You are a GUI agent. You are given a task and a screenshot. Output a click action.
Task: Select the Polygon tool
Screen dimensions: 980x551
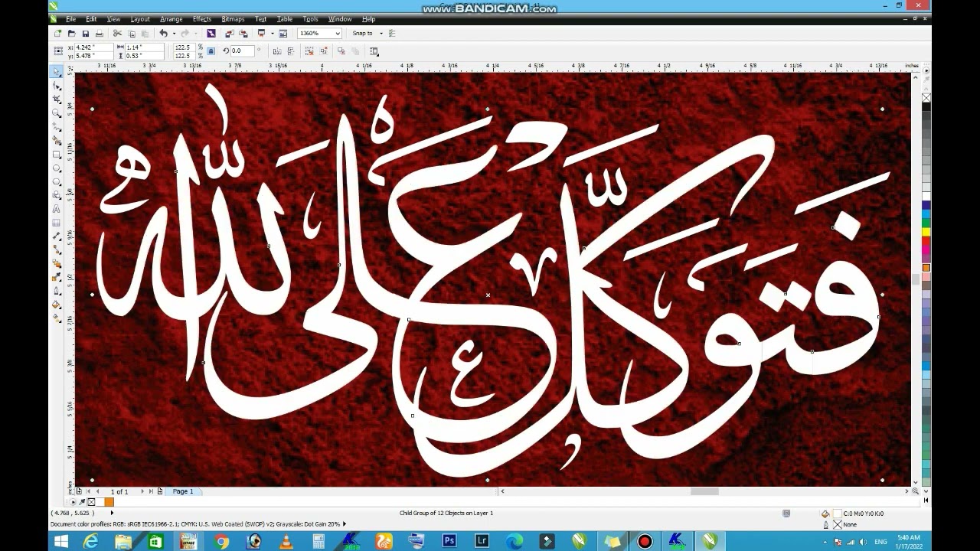pos(57,181)
